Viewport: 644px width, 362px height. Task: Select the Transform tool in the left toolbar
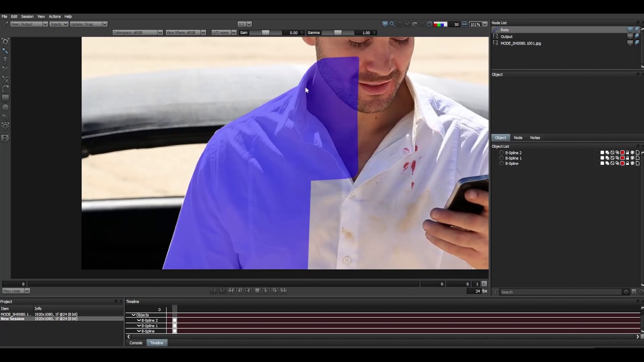[x=6, y=41]
